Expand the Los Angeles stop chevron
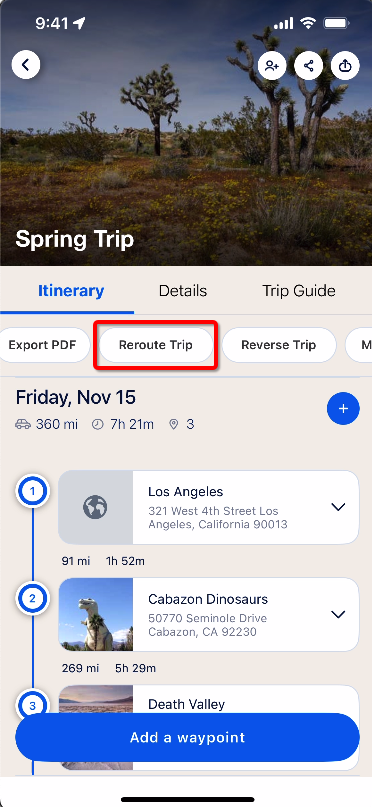The image size is (372, 807). (338, 507)
